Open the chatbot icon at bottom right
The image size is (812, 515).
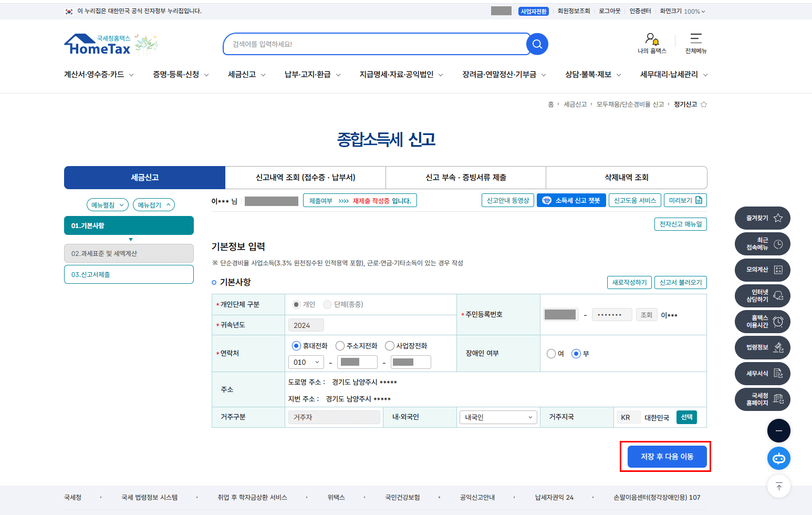point(779,458)
